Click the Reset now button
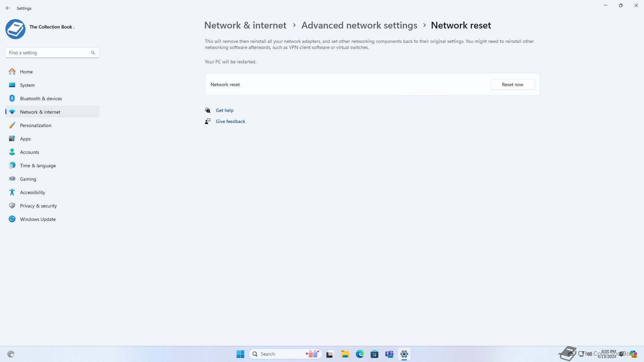The height and width of the screenshot is (362, 644). tap(513, 84)
